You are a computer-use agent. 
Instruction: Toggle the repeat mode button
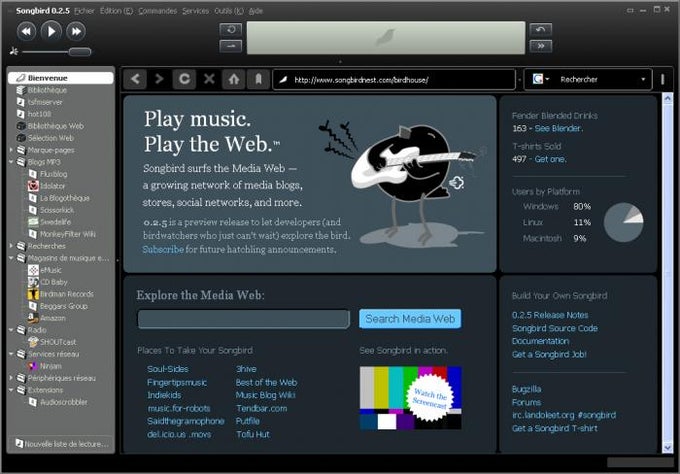tap(231, 29)
